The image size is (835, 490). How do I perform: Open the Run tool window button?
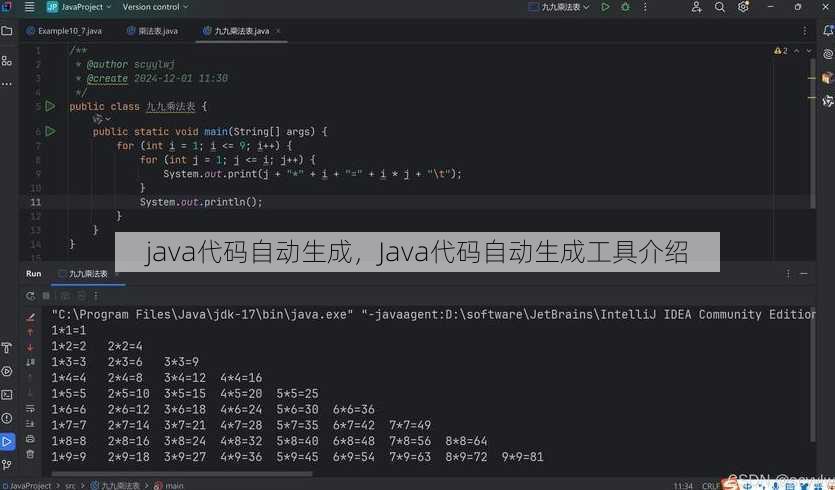7,442
